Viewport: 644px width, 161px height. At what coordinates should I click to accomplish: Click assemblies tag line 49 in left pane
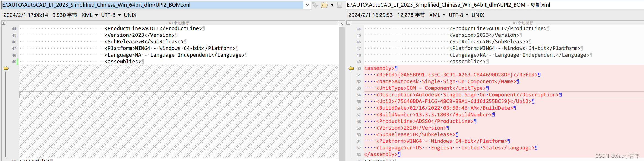[x=123, y=62]
